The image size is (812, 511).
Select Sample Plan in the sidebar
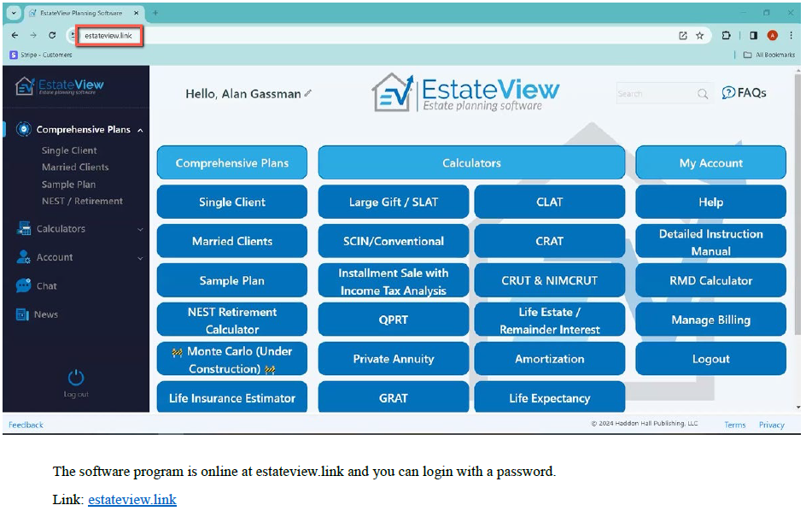point(68,184)
